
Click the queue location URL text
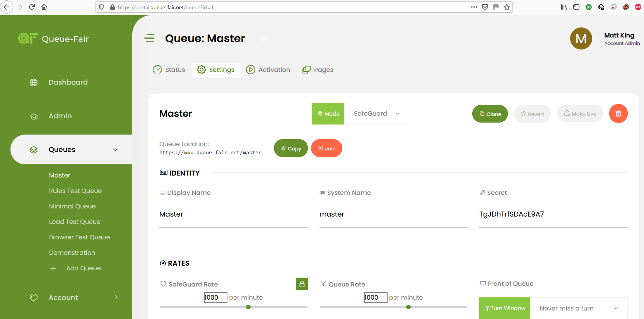(210, 153)
